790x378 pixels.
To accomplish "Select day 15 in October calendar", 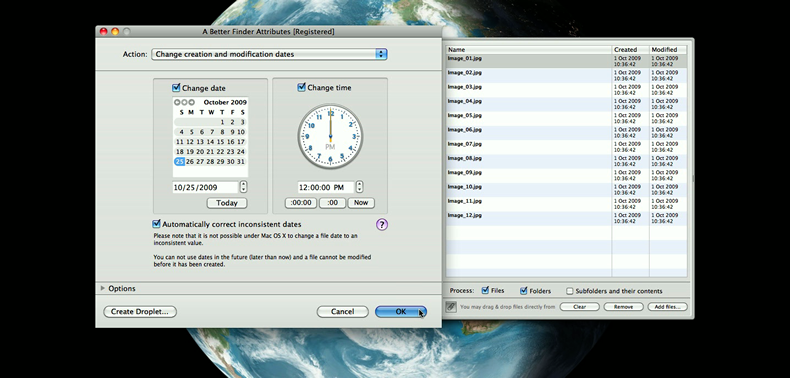I will click(220, 142).
